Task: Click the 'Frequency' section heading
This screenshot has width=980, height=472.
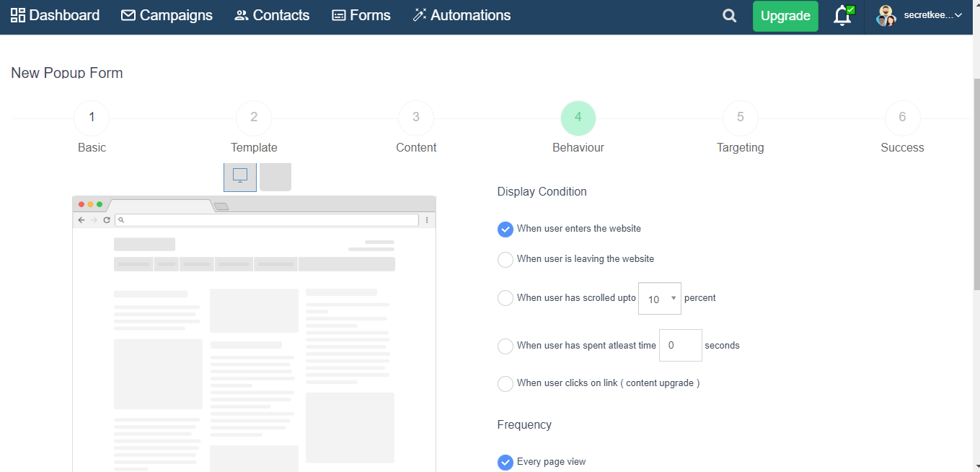Action: coord(524,425)
